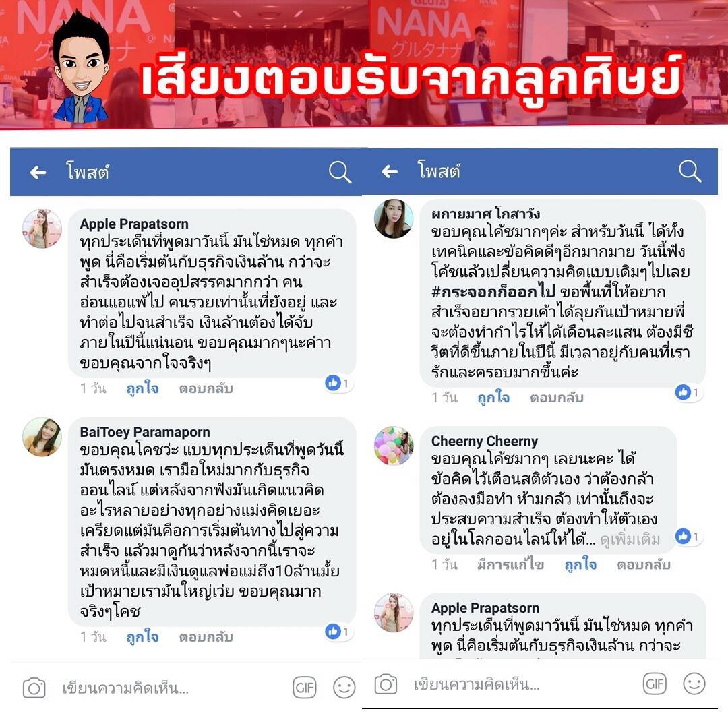Tap the camera icon in right comment bar
Image resolution: width=728 pixels, height=728 pixels.
click(386, 684)
